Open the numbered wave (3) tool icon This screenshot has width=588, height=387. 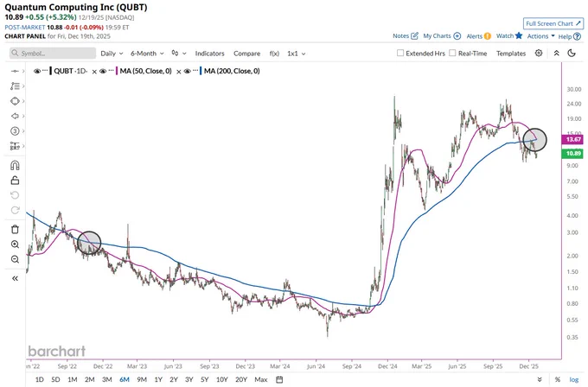tap(15, 131)
